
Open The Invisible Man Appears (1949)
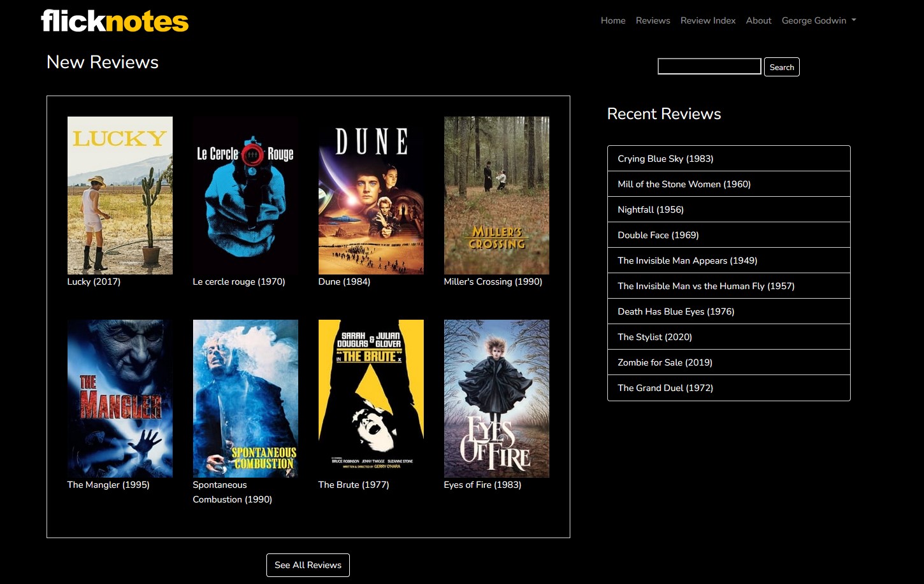point(729,260)
